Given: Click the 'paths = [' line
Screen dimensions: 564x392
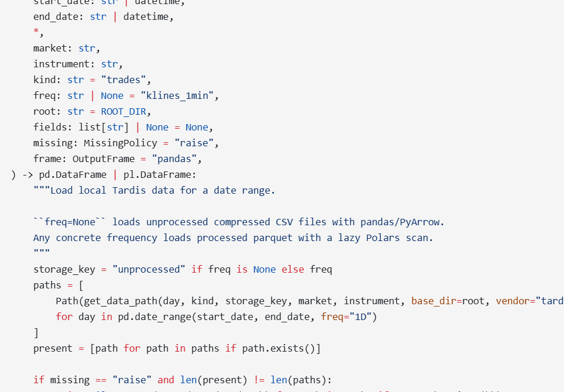Looking at the screenshot, I should click(59, 286).
